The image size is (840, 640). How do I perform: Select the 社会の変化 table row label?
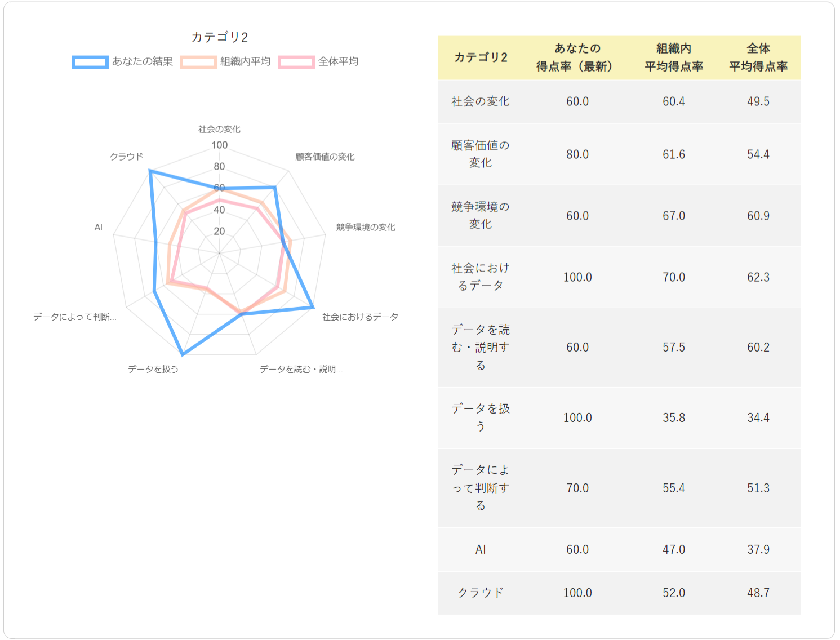[x=481, y=101]
